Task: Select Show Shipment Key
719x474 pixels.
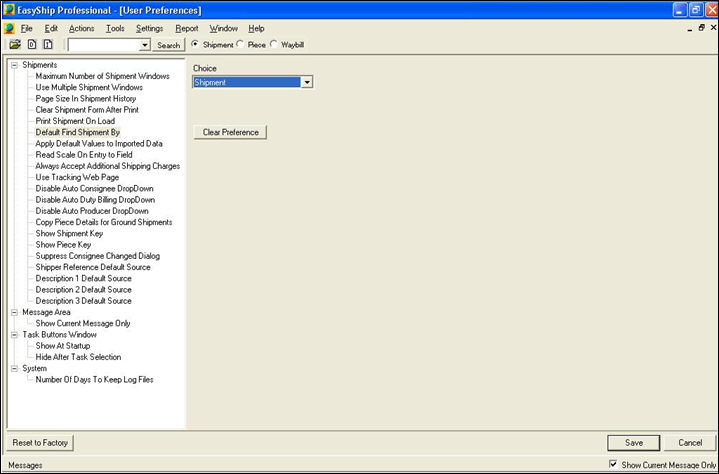Action: tap(69, 233)
